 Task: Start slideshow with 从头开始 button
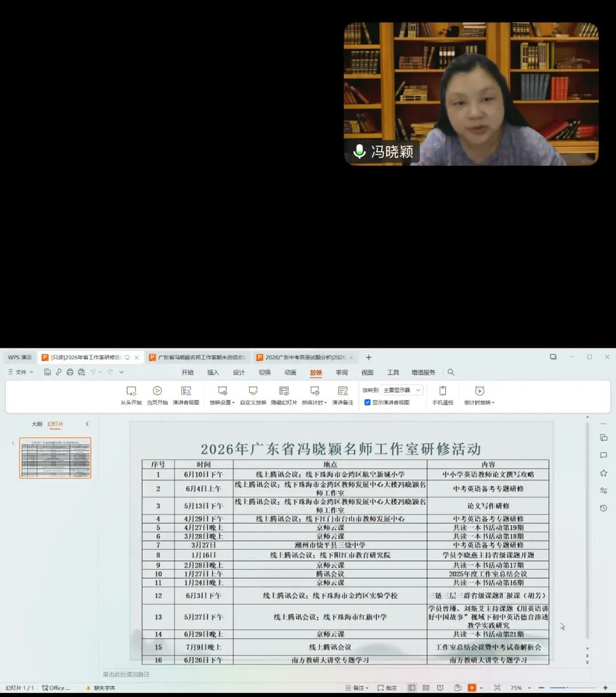[x=131, y=395]
